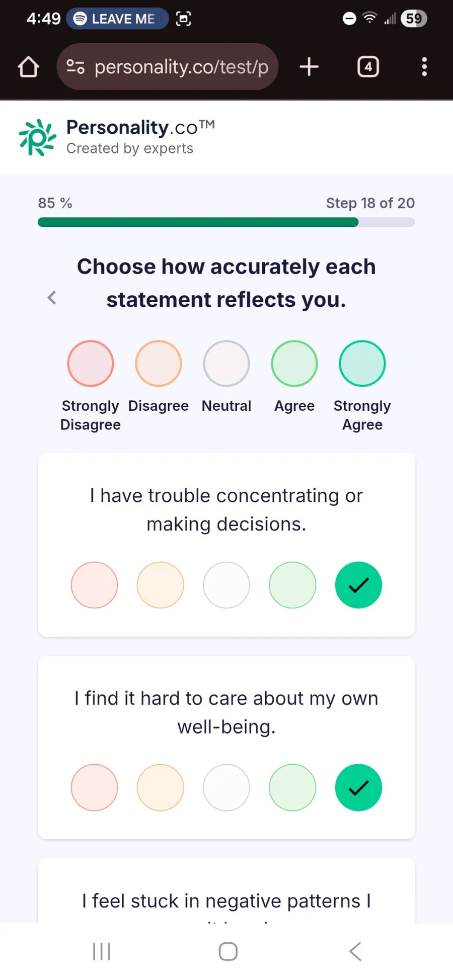This screenshot has width=453, height=980.
Task: Open the tab switcher showing 4 tabs
Action: point(368,67)
